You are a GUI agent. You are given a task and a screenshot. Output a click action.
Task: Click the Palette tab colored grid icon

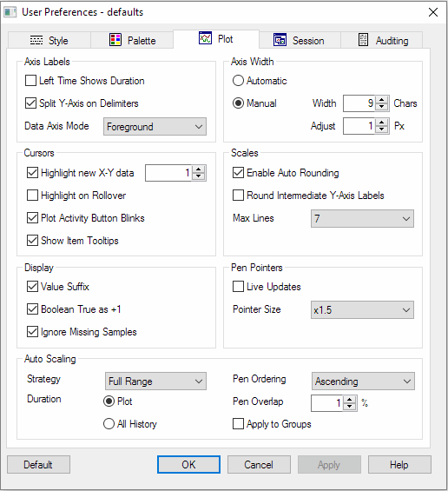[115, 40]
